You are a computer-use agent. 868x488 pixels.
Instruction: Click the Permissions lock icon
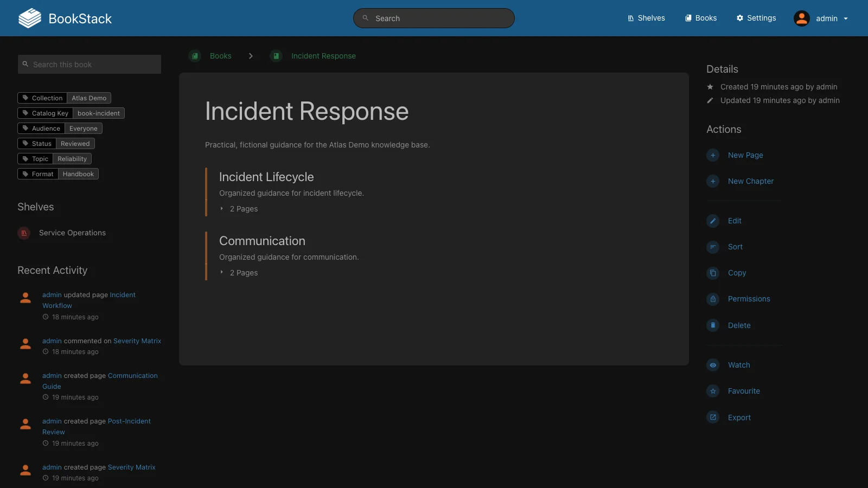(x=713, y=299)
